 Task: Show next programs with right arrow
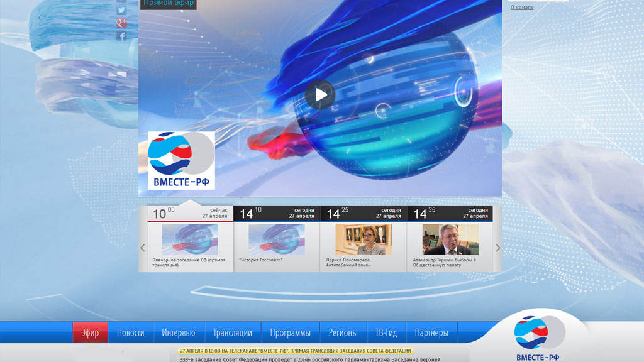click(x=498, y=248)
